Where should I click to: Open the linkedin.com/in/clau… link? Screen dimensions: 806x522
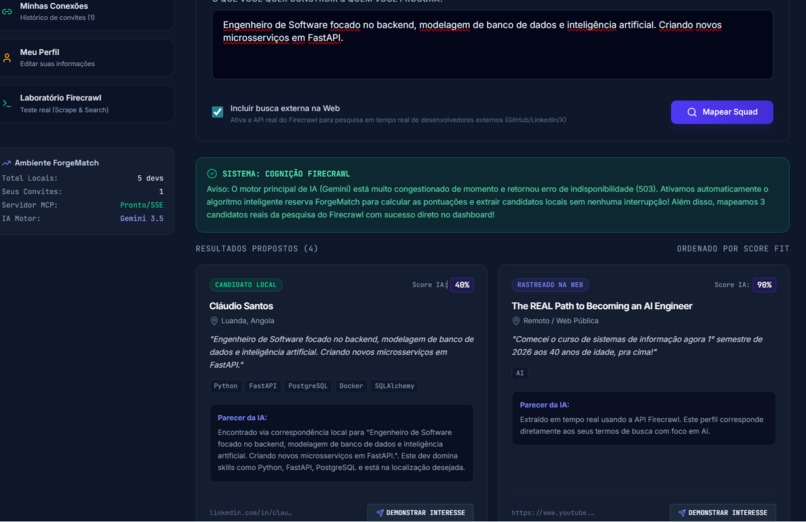point(251,513)
